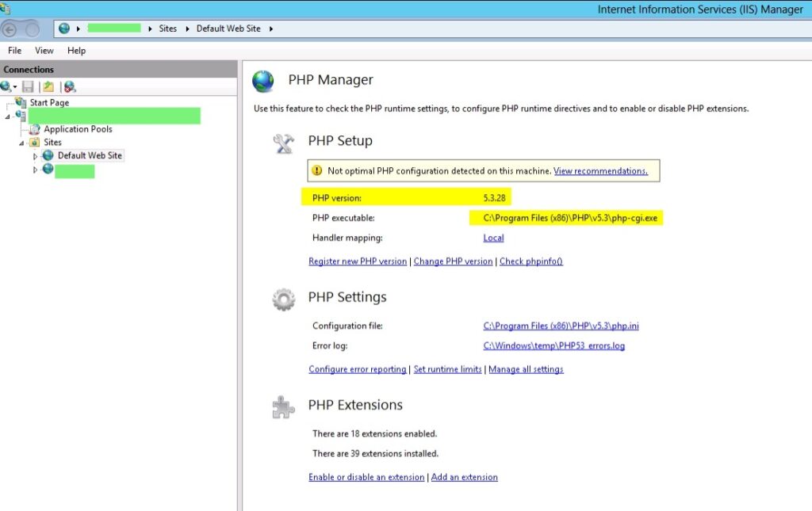The height and width of the screenshot is (511, 812).
Task: Click the Connections panel header
Action: pos(119,69)
